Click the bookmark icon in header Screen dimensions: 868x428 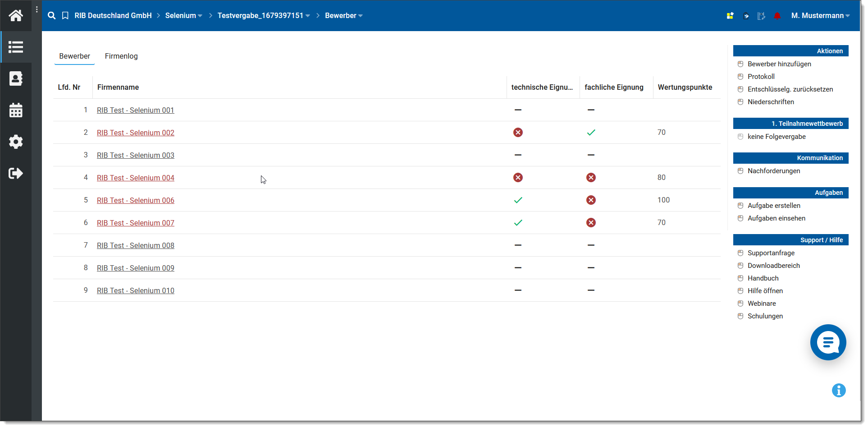click(x=65, y=16)
